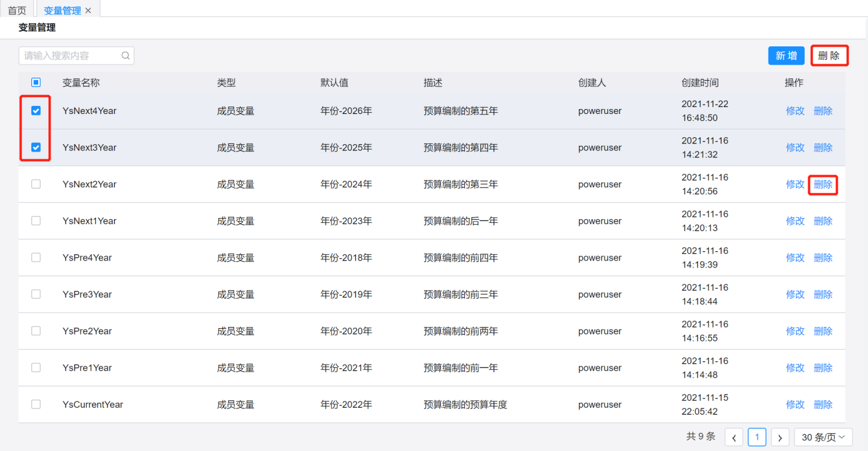
Task: Switch to the 首页 tab
Action: coord(17,11)
